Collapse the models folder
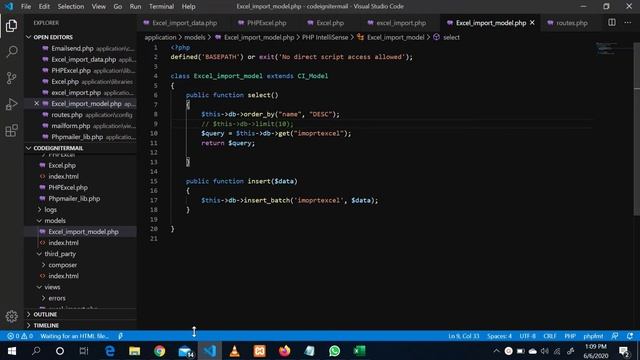640x360 pixels. point(55,220)
